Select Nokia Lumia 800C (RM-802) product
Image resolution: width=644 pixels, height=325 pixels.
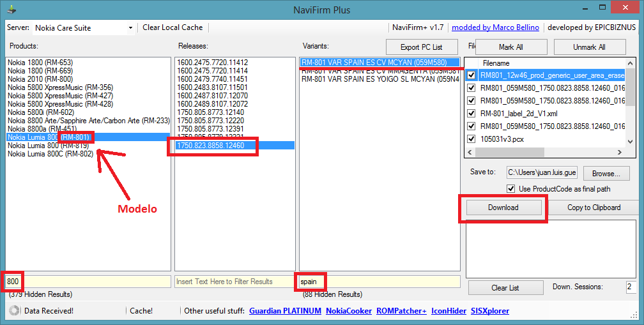coord(51,154)
